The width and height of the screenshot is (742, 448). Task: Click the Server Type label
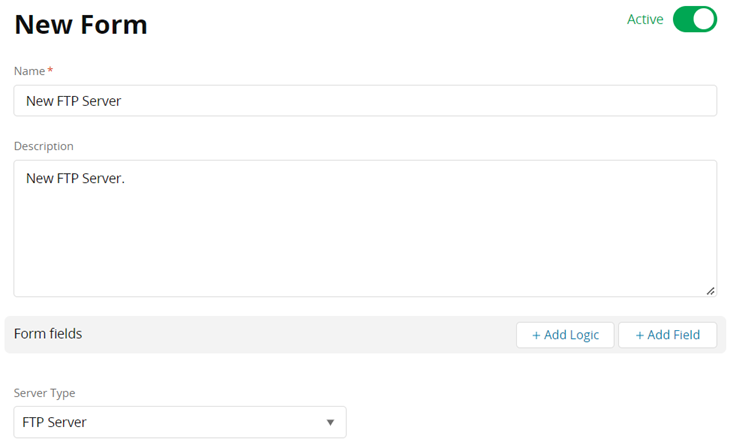tap(44, 393)
